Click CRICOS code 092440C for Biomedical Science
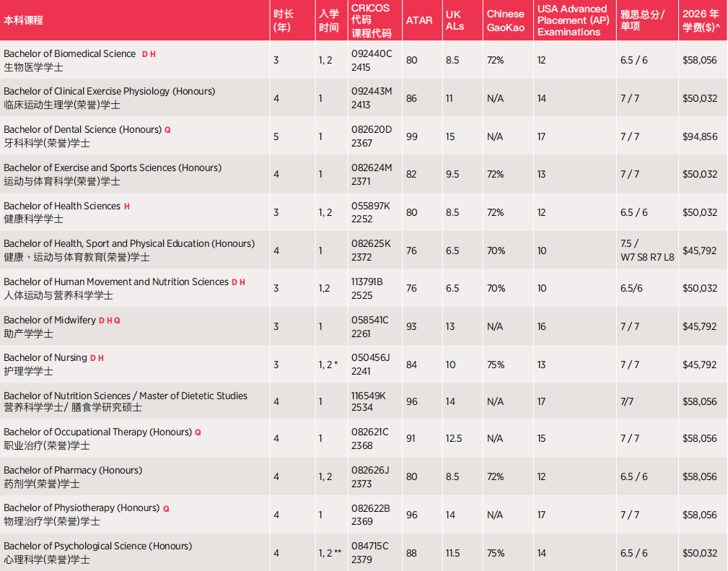The height and width of the screenshot is (571, 728). coord(372,54)
